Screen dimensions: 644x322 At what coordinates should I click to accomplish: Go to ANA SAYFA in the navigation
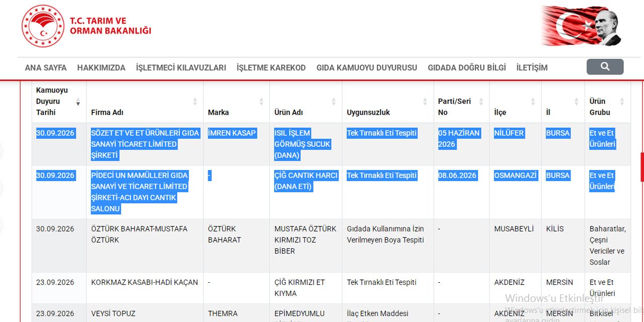pyautogui.click(x=46, y=67)
